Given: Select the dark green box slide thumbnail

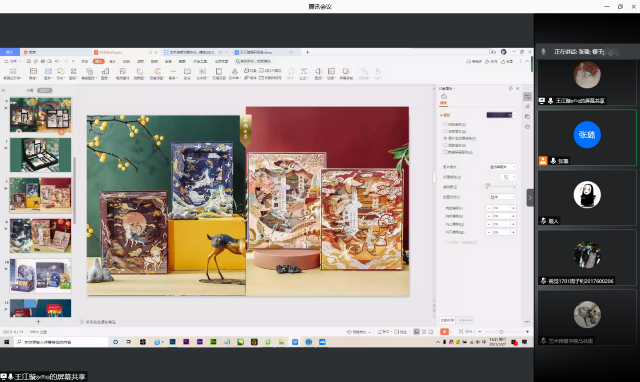Looking at the screenshot, I should pos(40,155).
